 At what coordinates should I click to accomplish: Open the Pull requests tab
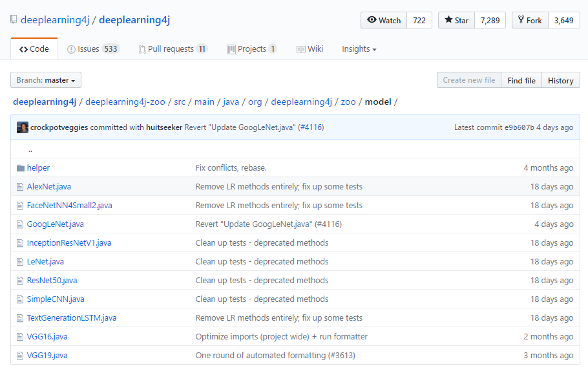173,48
